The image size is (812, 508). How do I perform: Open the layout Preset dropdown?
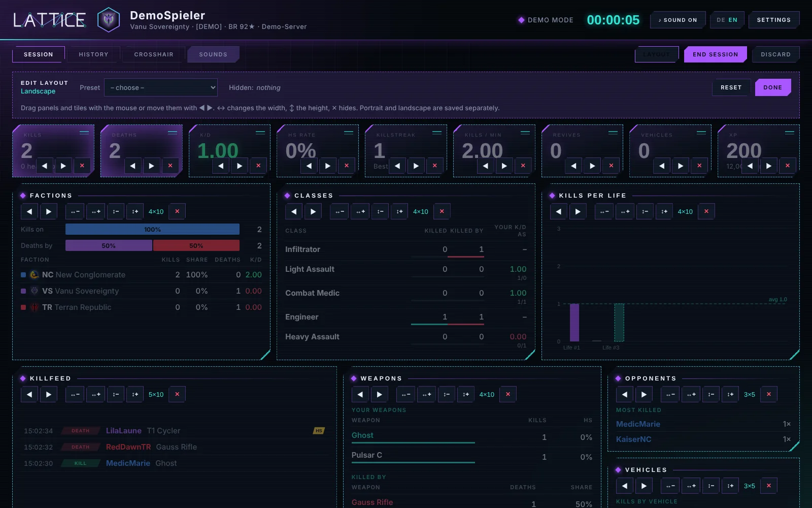point(161,87)
